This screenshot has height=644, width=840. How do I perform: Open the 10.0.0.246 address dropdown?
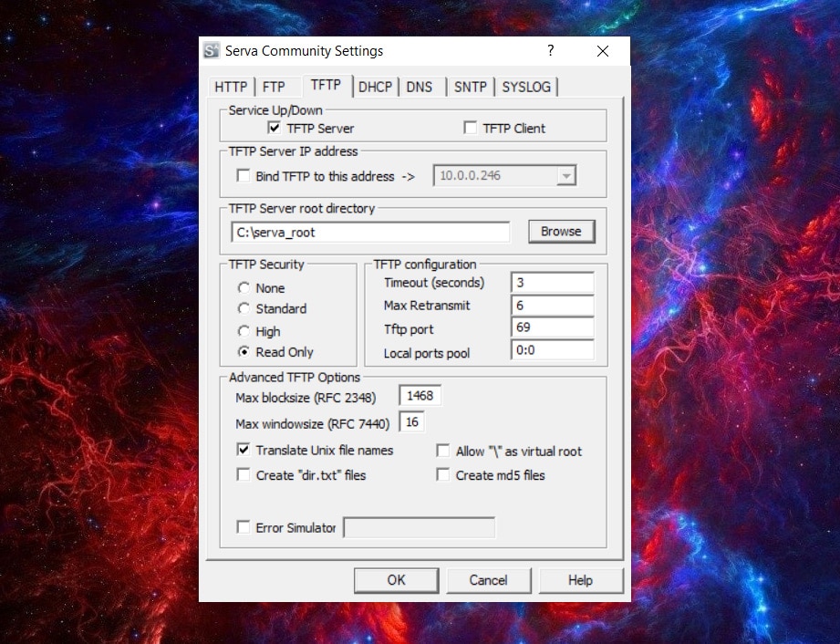click(565, 176)
